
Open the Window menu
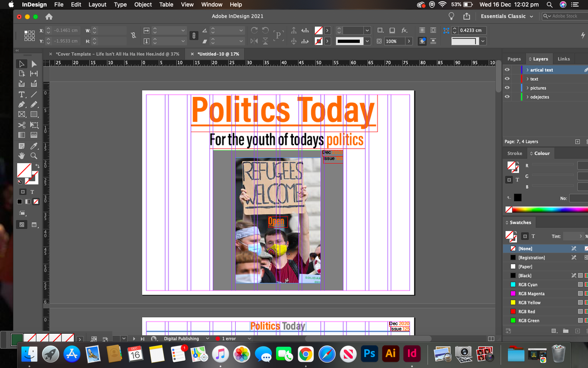pos(212,4)
